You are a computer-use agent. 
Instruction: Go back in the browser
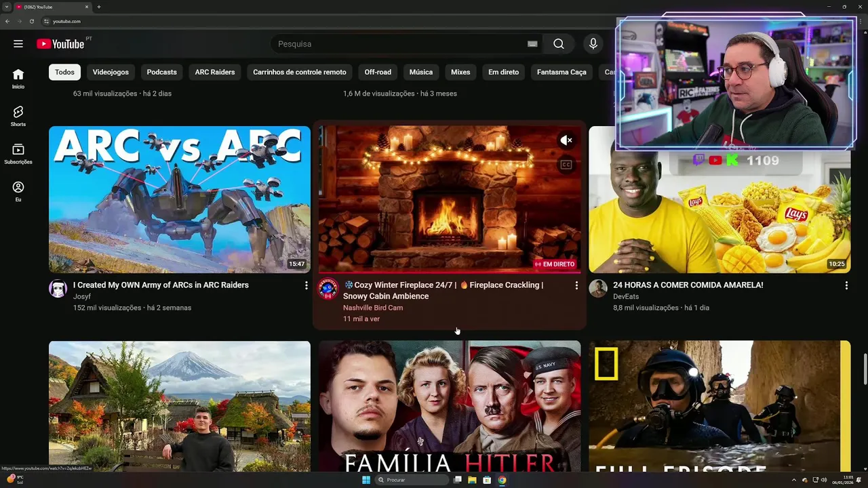(x=7, y=21)
